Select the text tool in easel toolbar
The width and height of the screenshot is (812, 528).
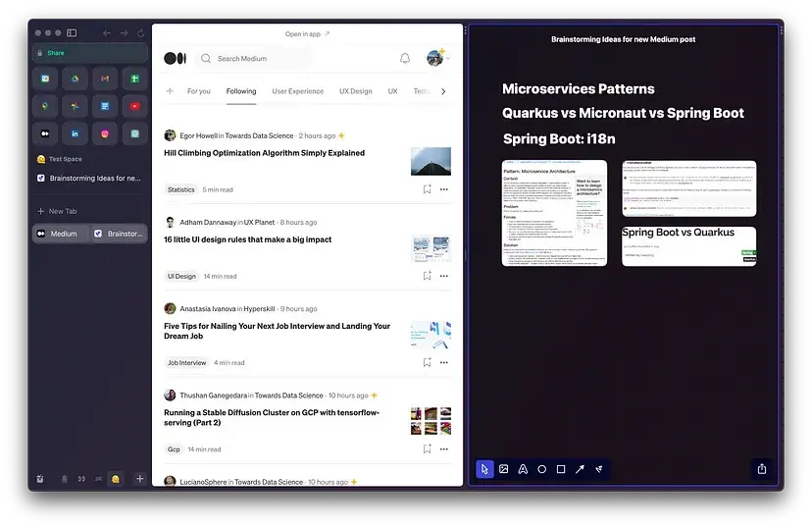pos(523,469)
